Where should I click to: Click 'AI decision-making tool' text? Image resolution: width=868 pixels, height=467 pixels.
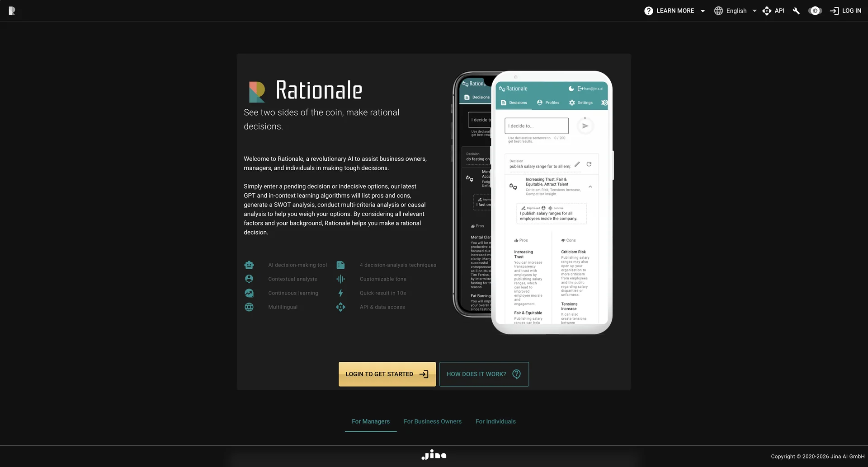[297, 265]
